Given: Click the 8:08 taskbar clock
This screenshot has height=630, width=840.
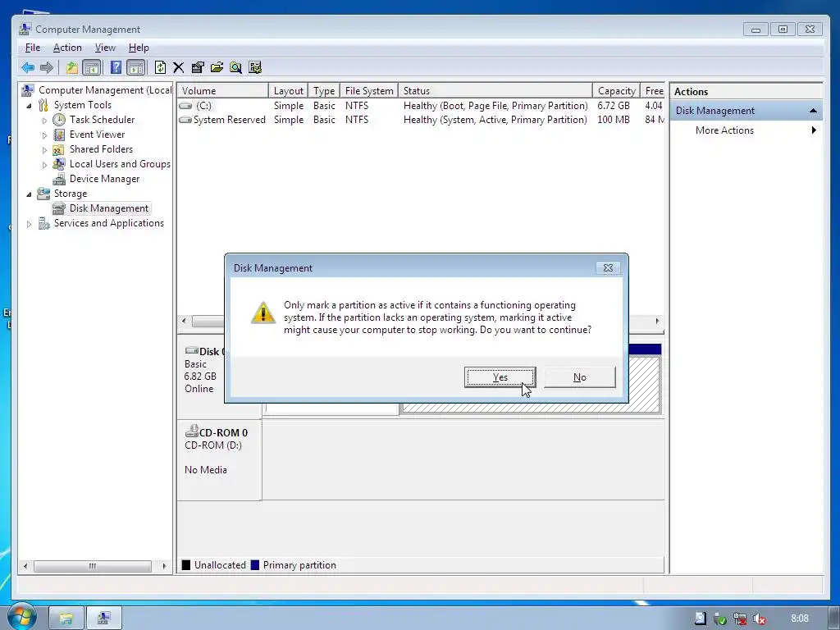Looking at the screenshot, I should 799,619.
